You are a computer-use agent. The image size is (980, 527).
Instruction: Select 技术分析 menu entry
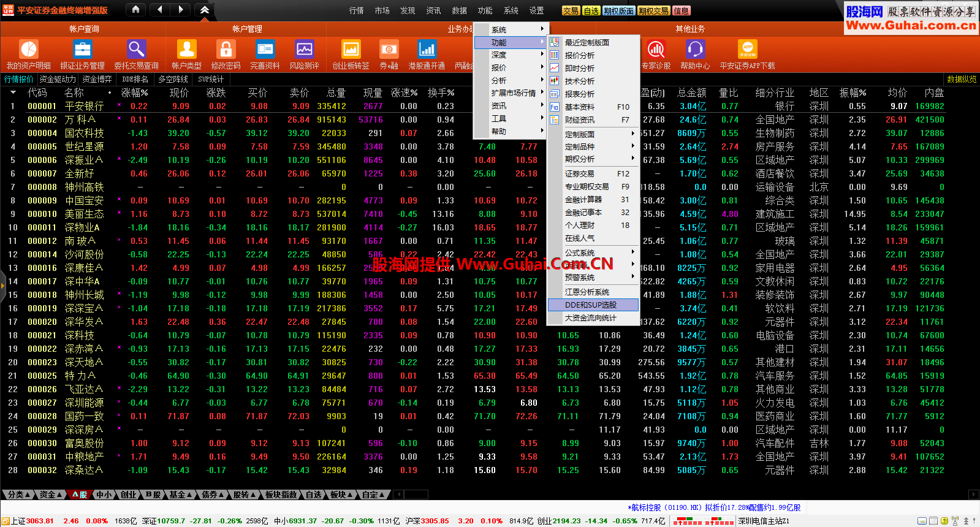[593, 81]
